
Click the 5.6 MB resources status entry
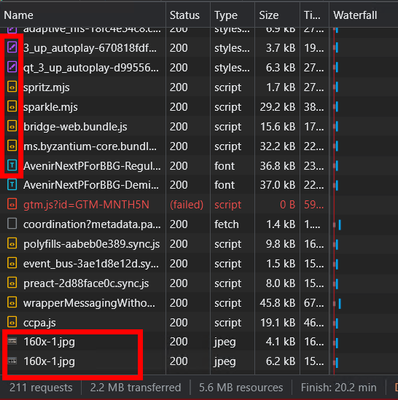(x=241, y=388)
